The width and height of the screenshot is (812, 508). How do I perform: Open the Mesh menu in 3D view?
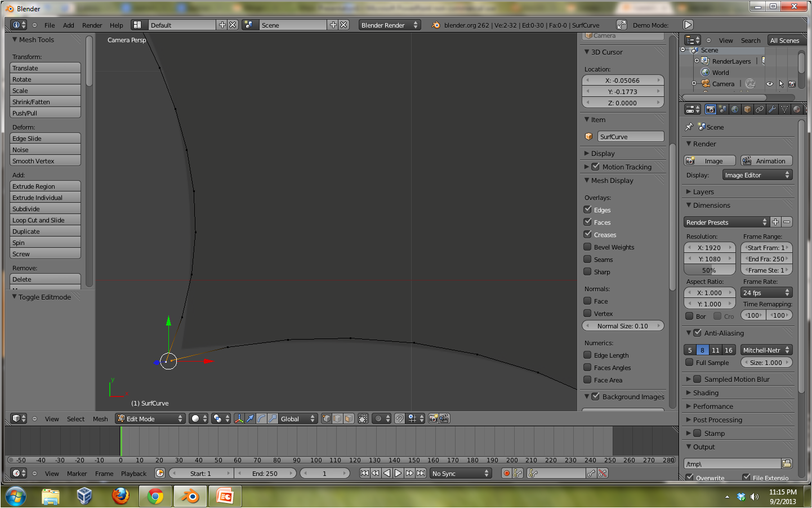[100, 418]
